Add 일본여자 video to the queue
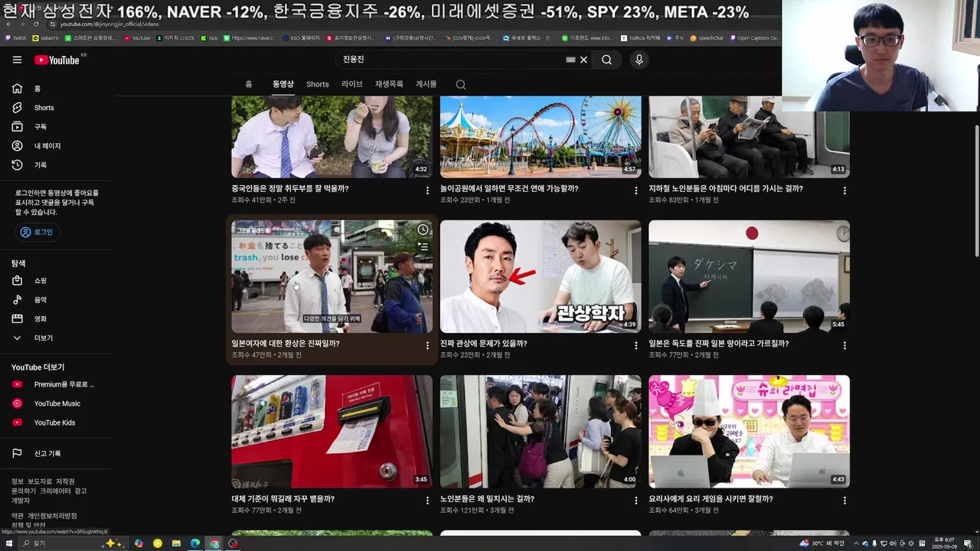 pos(423,246)
